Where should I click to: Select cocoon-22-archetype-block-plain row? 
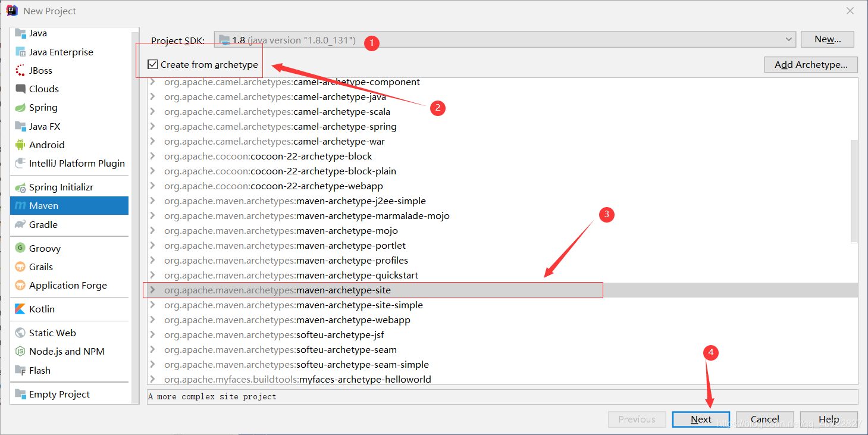503,171
